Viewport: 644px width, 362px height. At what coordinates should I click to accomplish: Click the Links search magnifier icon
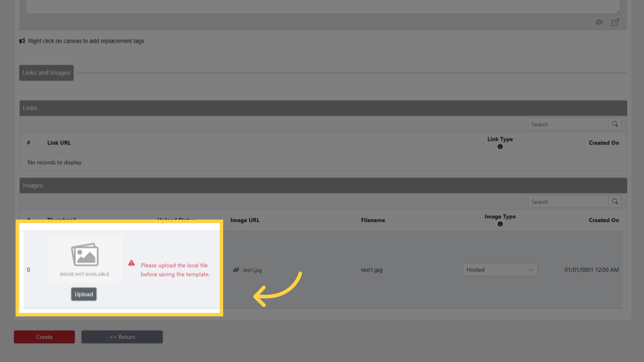click(615, 124)
